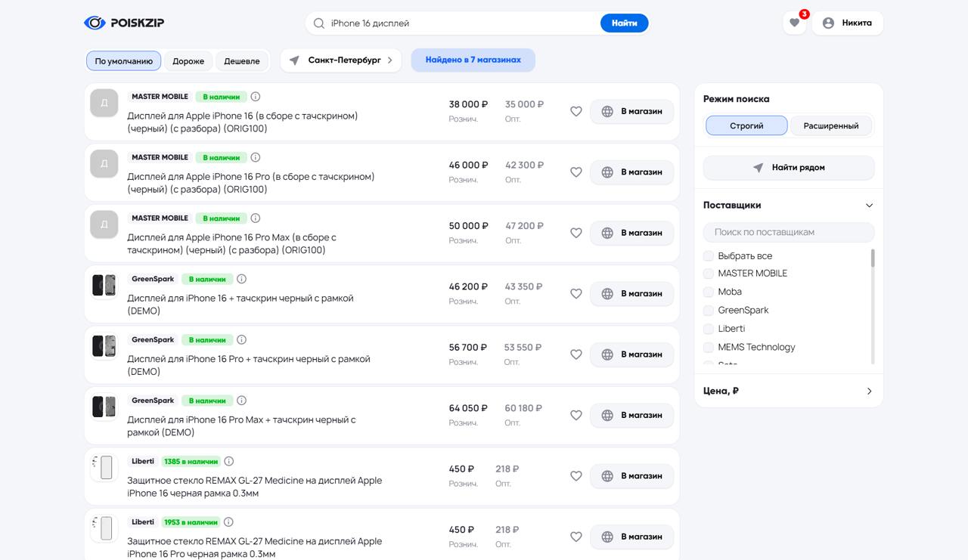
Task: Tick the MASTER MOBILE supplier checkbox
Action: click(709, 274)
